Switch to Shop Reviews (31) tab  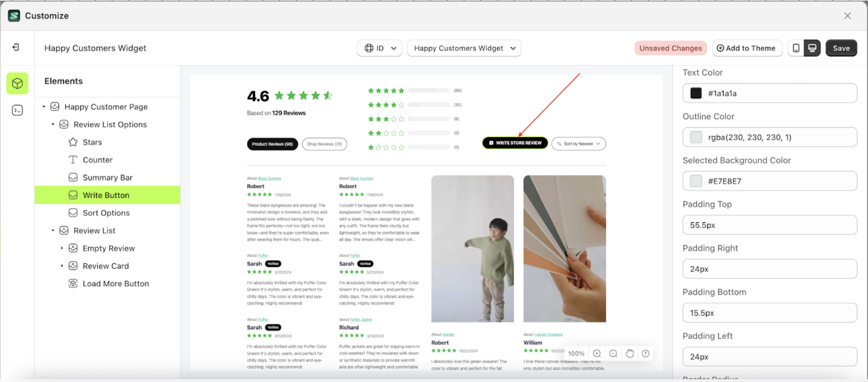tap(324, 144)
